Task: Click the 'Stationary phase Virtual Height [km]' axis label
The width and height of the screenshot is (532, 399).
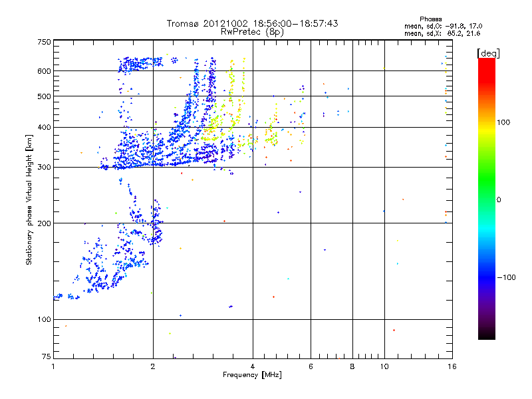Action: click(x=29, y=199)
